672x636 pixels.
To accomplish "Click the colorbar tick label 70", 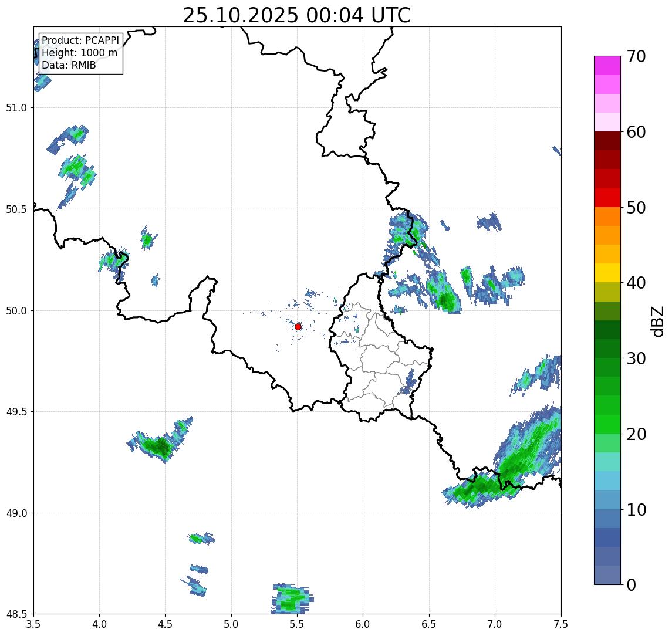I will pos(636,56).
